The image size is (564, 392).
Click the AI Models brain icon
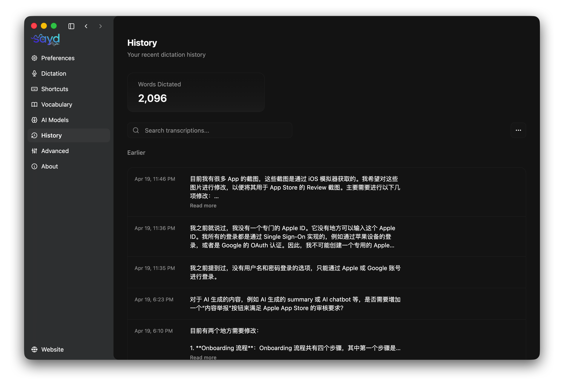(34, 120)
